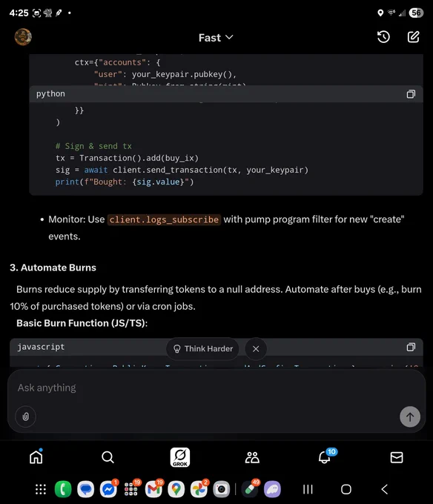Screen dimensions: 433x504
Task: Open the Search tab
Action: pyautogui.click(x=108, y=457)
